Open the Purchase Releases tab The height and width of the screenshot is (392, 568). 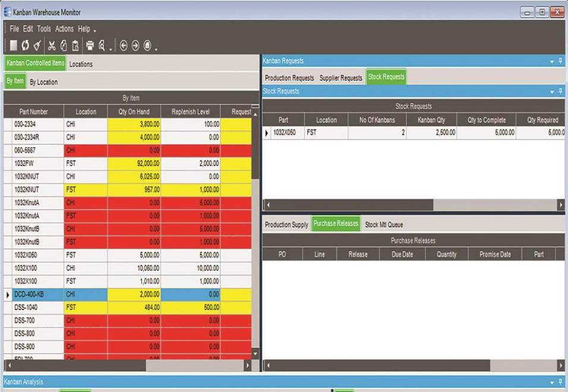[x=335, y=225]
